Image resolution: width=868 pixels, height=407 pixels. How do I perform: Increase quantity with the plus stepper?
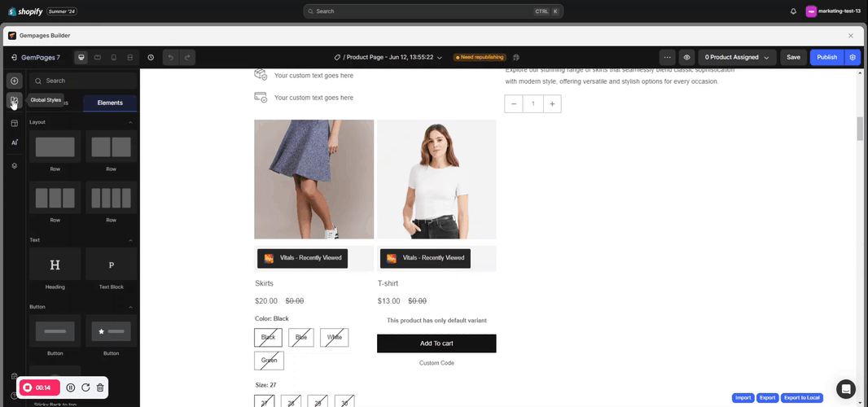[x=552, y=104]
